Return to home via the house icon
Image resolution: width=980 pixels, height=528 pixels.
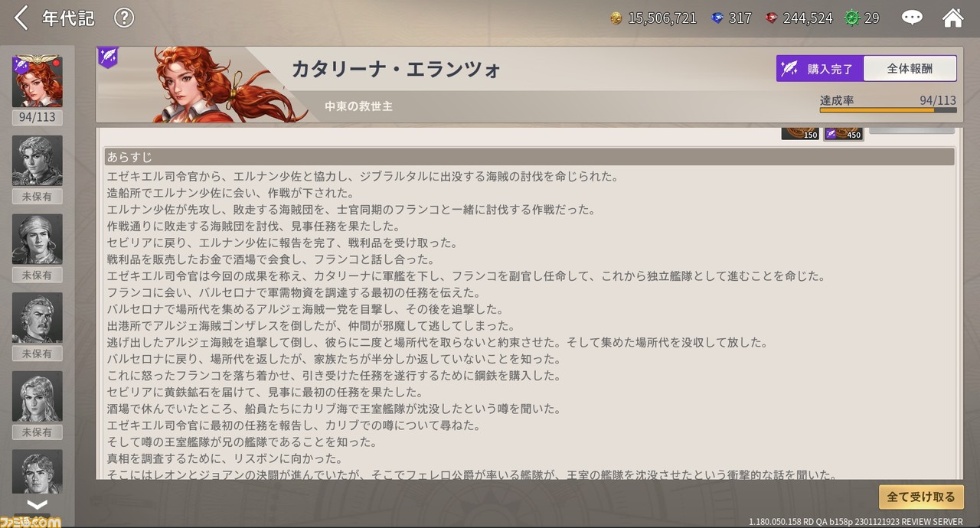pos(952,18)
